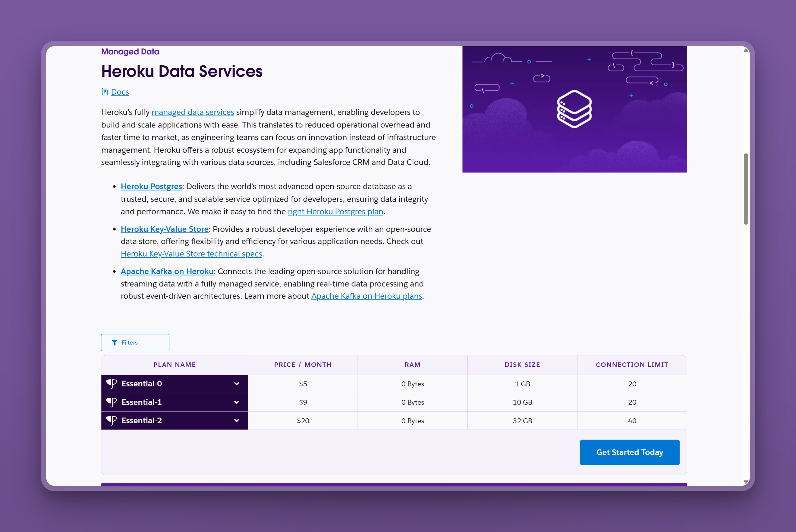The width and height of the screenshot is (796, 532).
Task: Click the scrollbar up arrow
Action: tap(745, 50)
